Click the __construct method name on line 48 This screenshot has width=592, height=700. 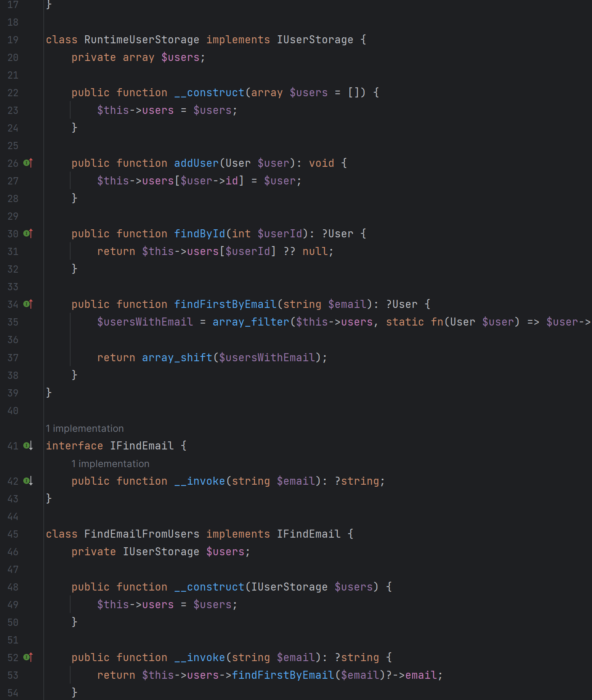pyautogui.click(x=209, y=587)
